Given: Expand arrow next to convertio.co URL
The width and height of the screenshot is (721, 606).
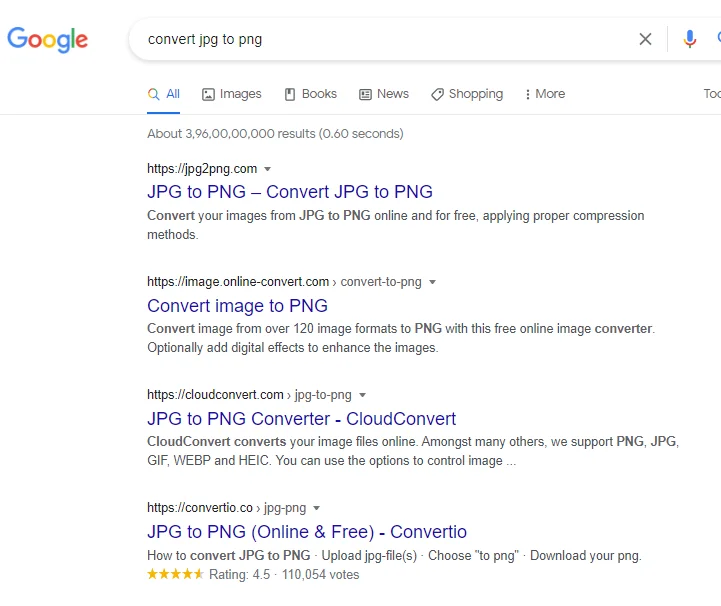Looking at the screenshot, I should pyautogui.click(x=316, y=509).
